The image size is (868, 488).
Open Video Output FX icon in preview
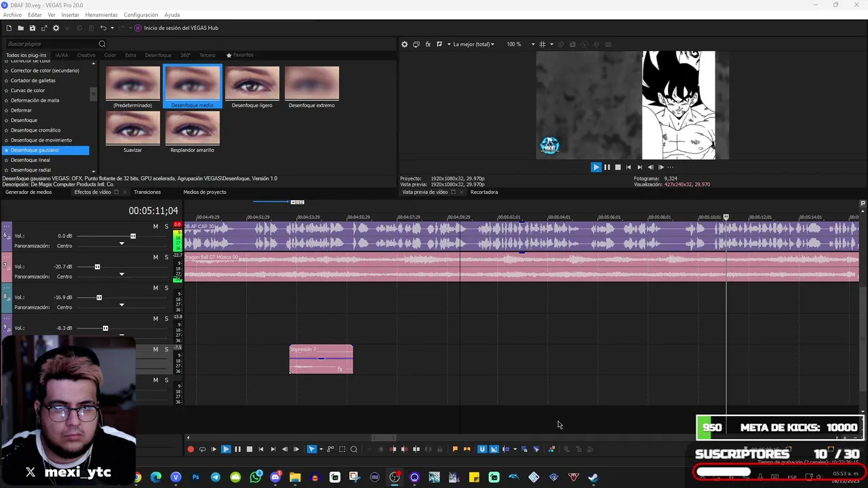point(428,44)
